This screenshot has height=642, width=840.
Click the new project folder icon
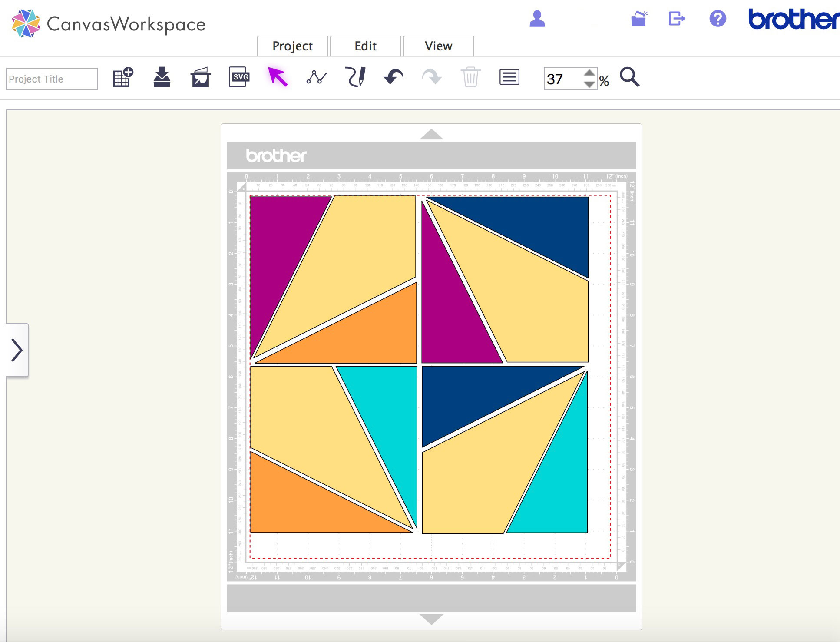coord(639,19)
